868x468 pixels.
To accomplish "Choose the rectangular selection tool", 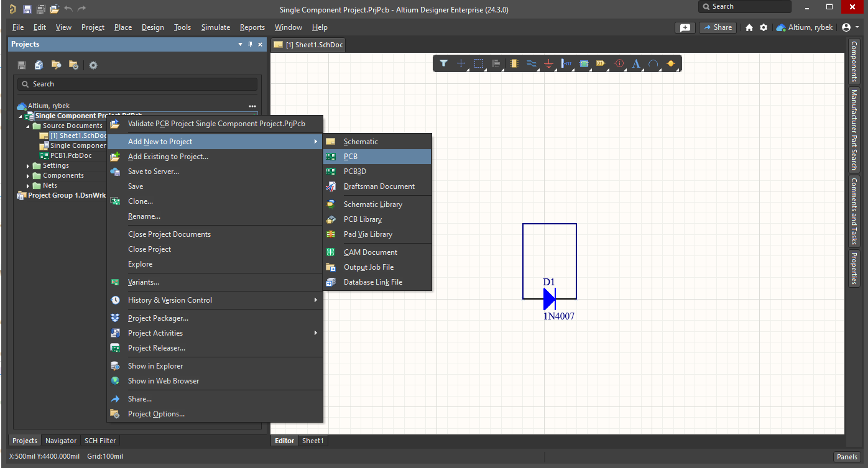I will tap(479, 63).
